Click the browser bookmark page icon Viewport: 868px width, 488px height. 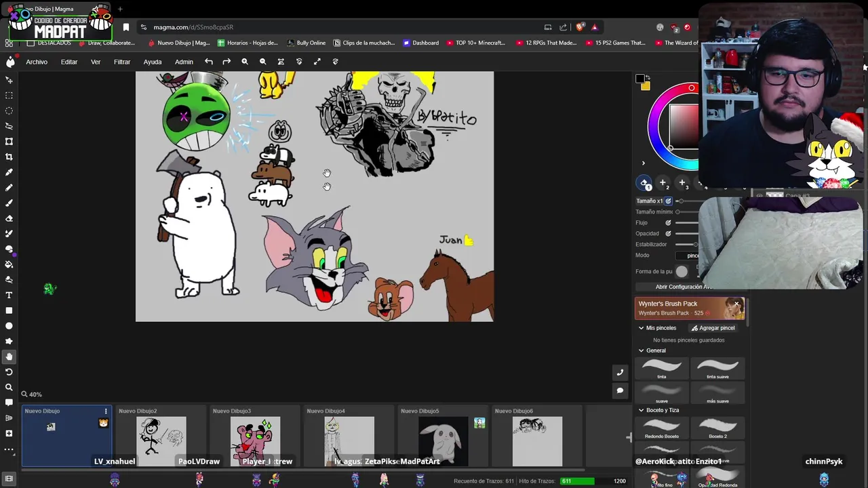tap(125, 27)
